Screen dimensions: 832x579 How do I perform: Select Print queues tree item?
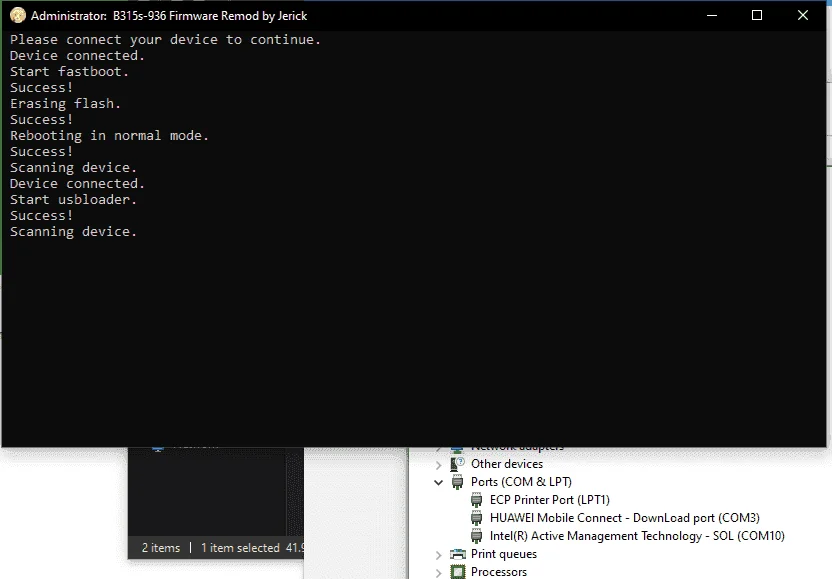pos(504,554)
